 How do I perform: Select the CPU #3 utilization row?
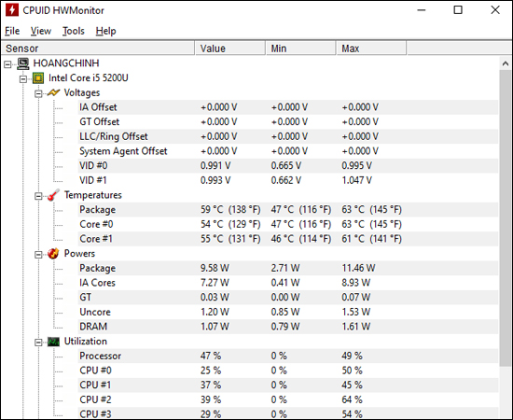pyautogui.click(x=288, y=413)
